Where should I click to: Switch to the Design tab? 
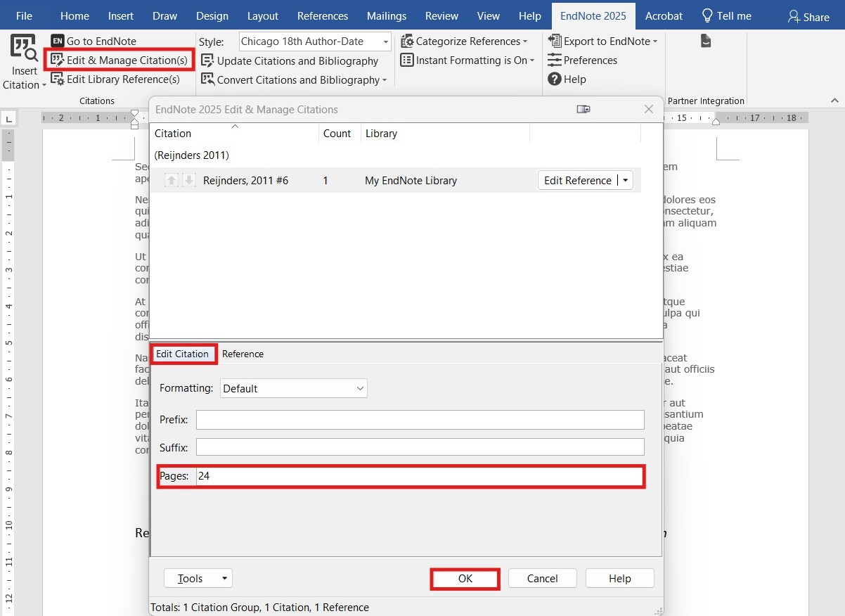click(x=212, y=15)
